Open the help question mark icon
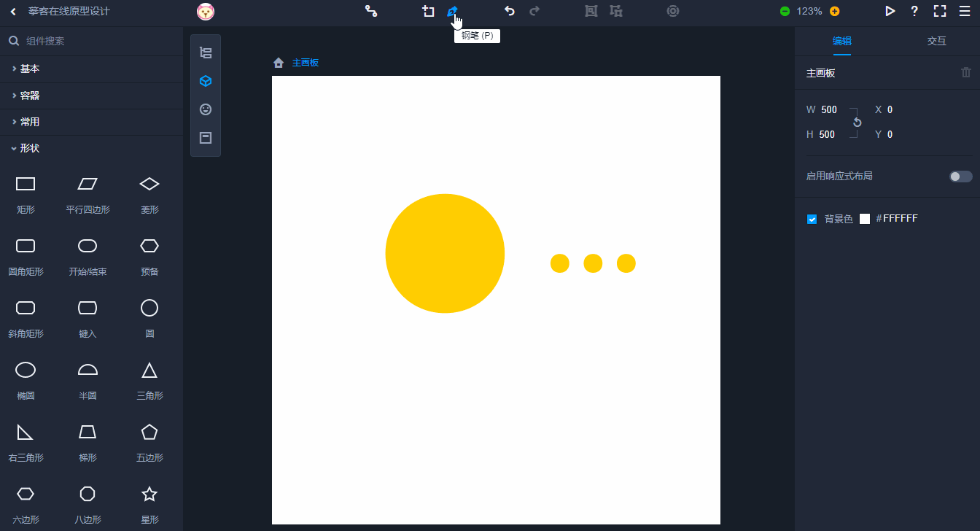 pyautogui.click(x=914, y=11)
